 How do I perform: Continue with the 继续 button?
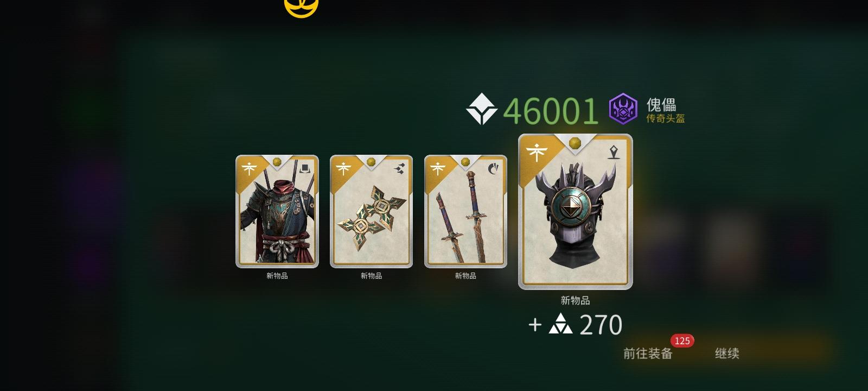click(727, 354)
